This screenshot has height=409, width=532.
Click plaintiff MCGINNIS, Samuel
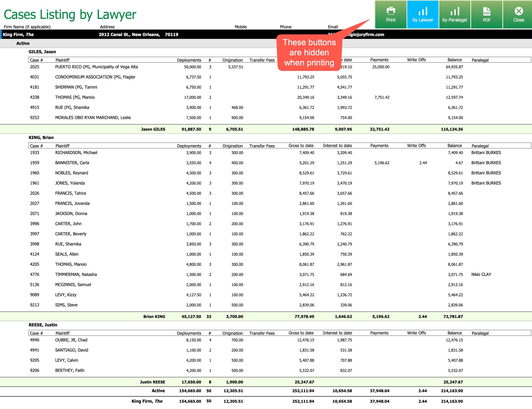pyautogui.click(x=73, y=285)
